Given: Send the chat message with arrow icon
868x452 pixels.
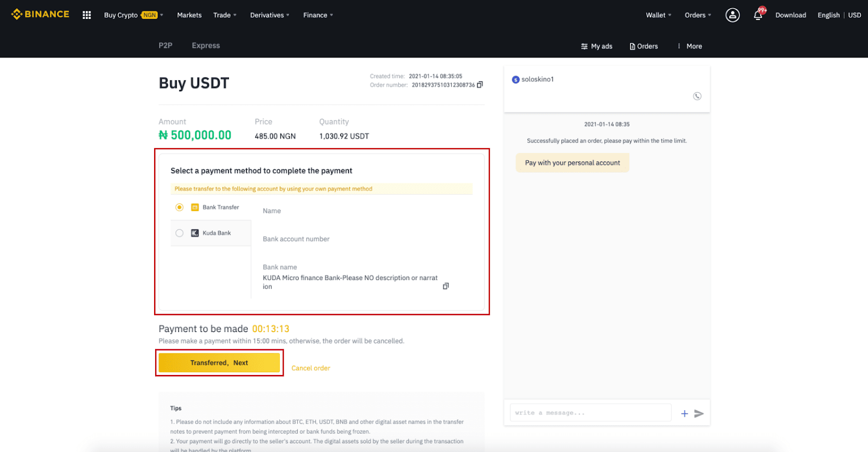Looking at the screenshot, I should pyautogui.click(x=699, y=413).
